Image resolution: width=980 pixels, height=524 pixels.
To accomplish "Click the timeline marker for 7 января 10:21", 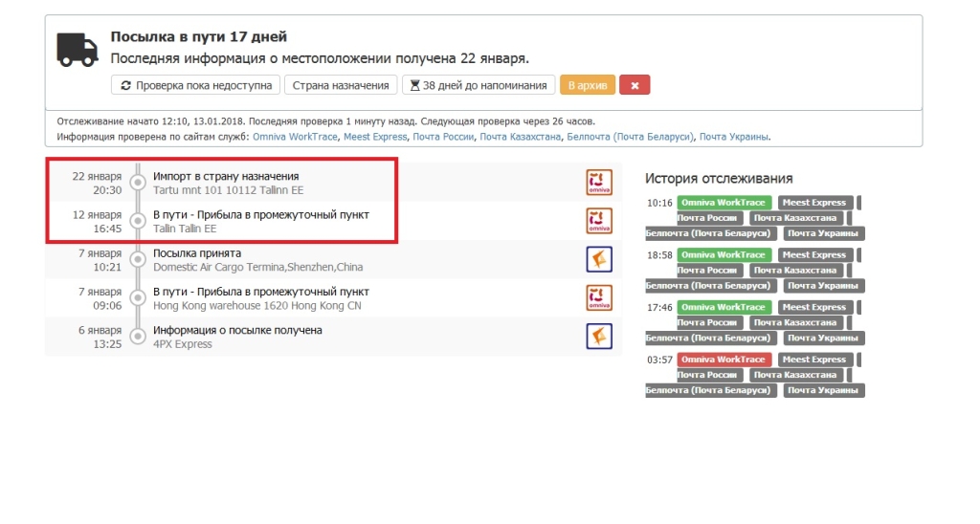I will [x=138, y=259].
